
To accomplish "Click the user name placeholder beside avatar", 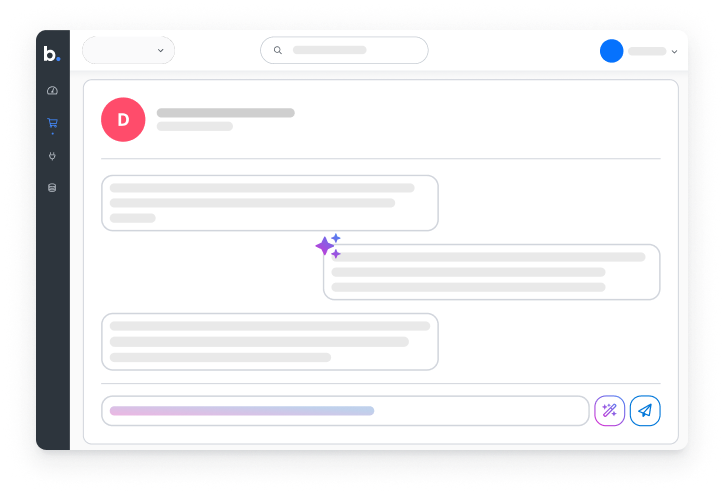I will 647,51.
